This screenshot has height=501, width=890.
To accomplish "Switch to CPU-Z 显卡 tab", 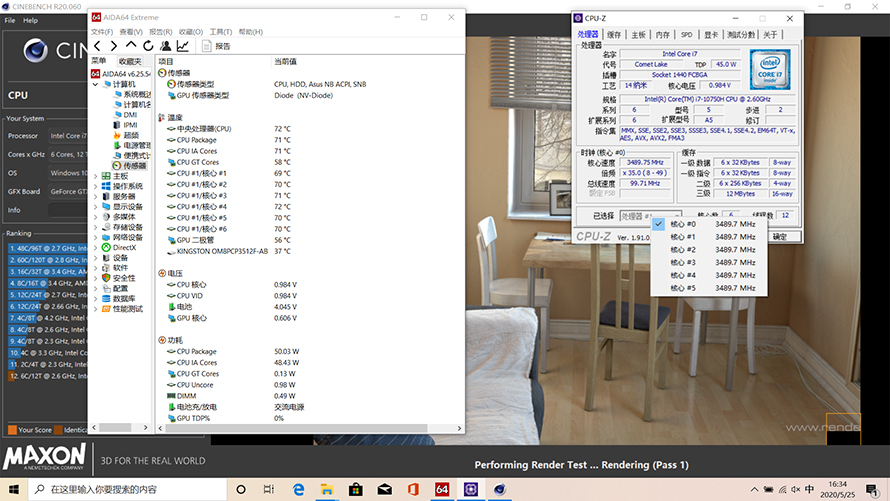I will tap(711, 35).
